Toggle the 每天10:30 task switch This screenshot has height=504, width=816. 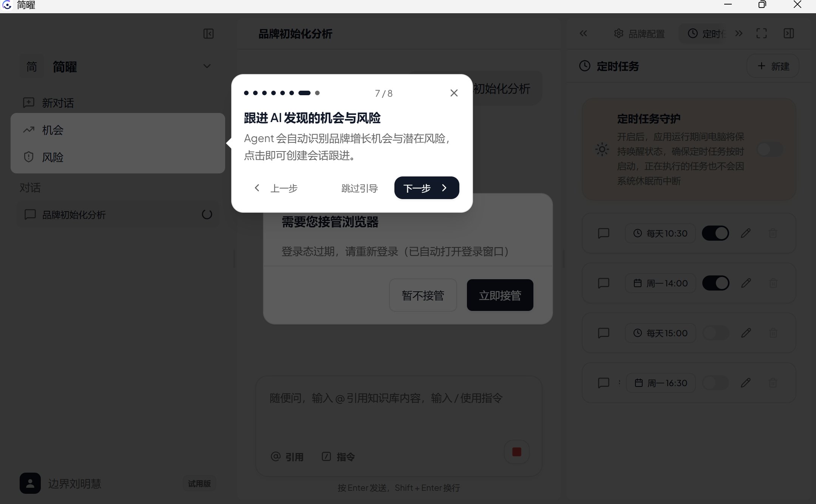point(715,233)
